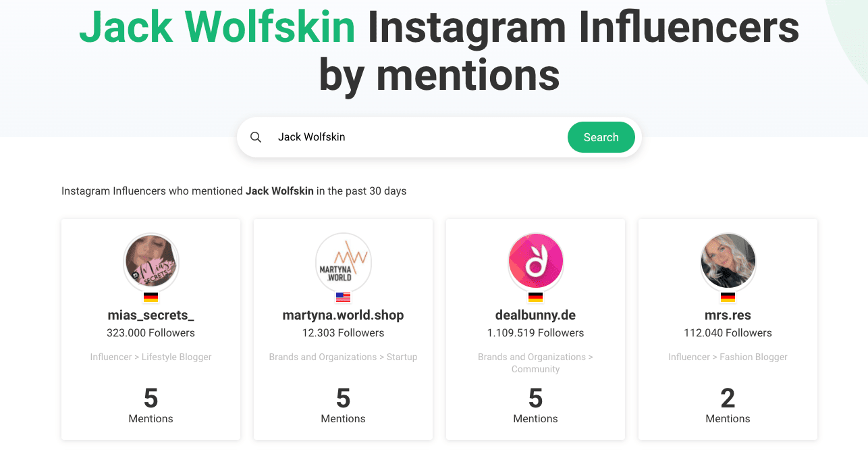Open the mrs.res username link

(x=728, y=315)
